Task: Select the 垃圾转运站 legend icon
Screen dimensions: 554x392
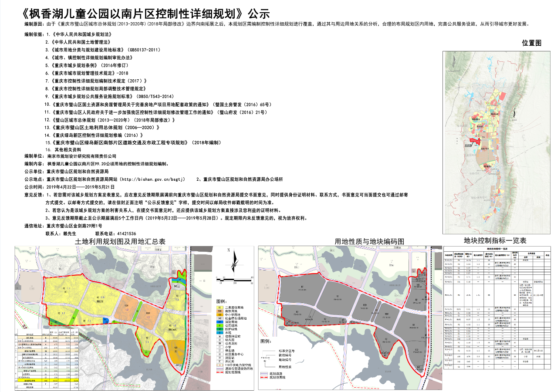Action: click(220, 336)
